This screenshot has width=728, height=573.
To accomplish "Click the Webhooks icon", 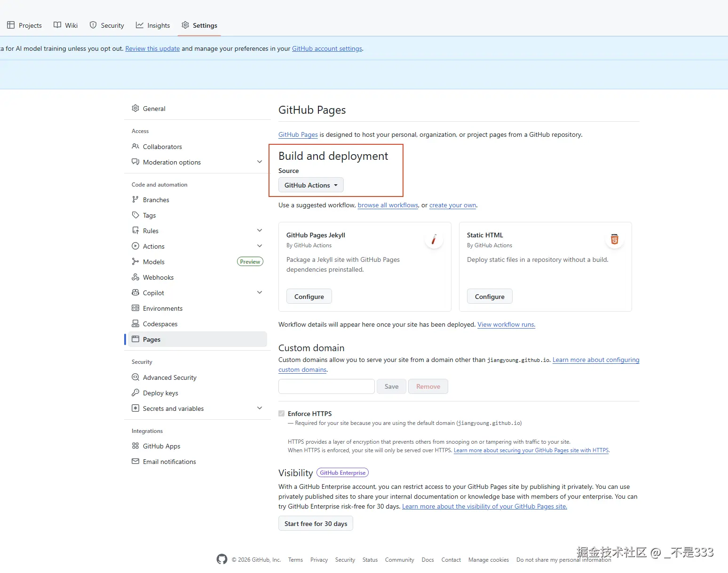I will (x=135, y=277).
